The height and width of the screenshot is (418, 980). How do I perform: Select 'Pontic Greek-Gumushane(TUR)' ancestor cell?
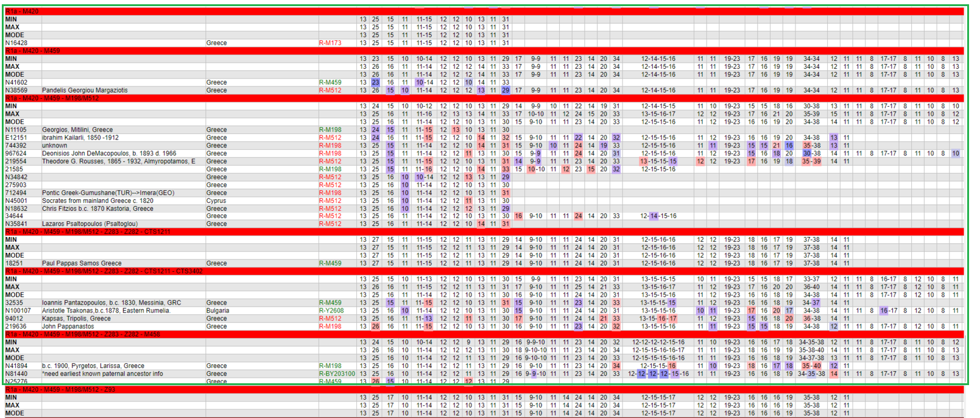coord(108,193)
